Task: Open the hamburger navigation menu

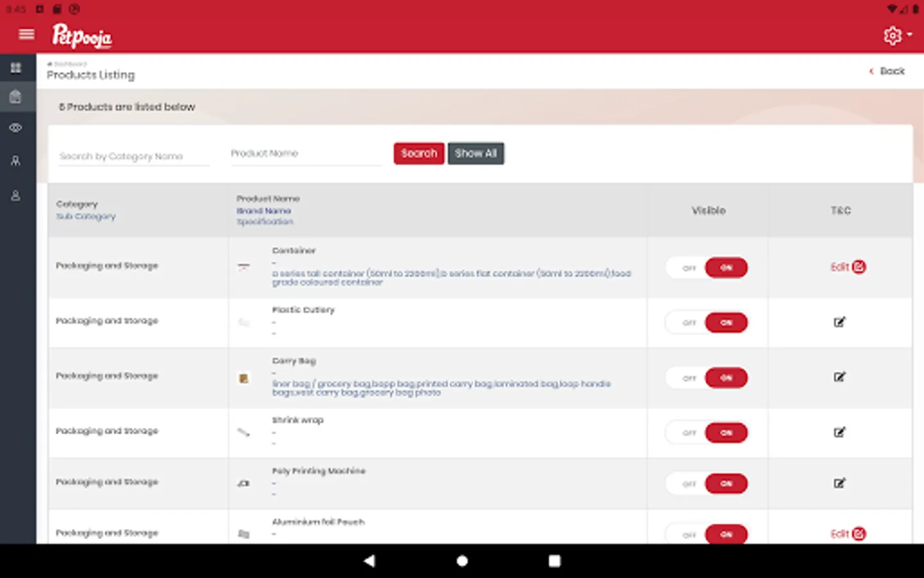Action: pos(26,34)
